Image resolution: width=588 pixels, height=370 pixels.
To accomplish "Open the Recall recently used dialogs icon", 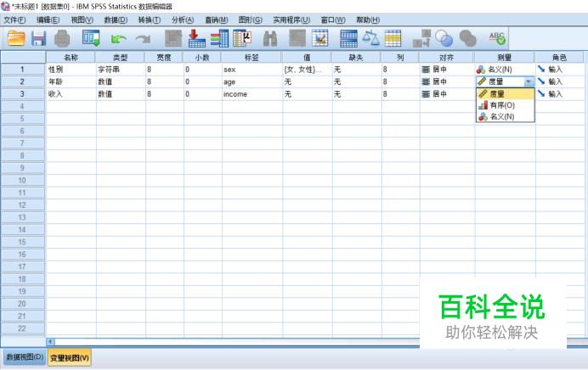I will (91, 38).
